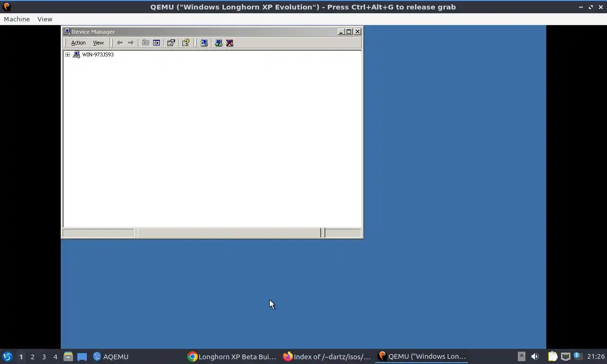Click the Forward arrow in Device Manager toolbar
This screenshot has width=607, height=364.
tap(131, 43)
